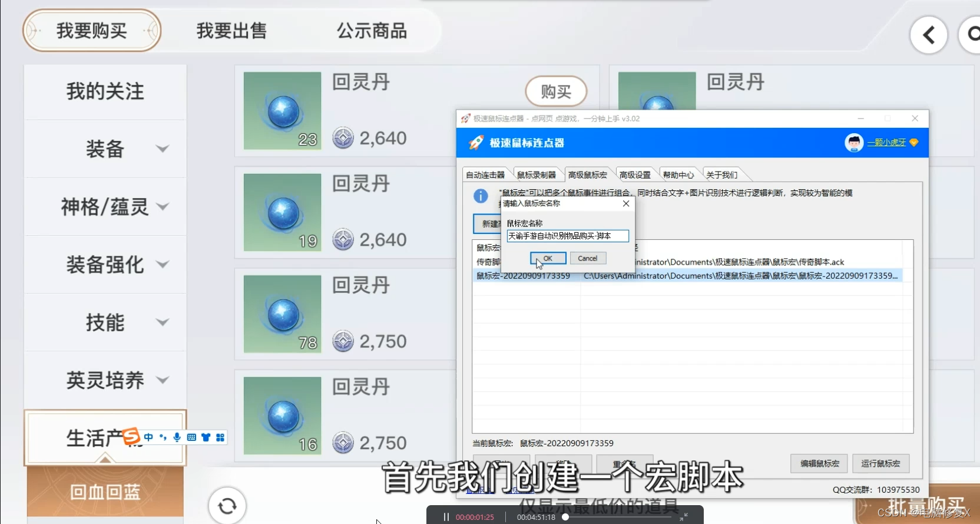
Task: Click the blue info icon in the macro tab
Action: [x=481, y=196]
